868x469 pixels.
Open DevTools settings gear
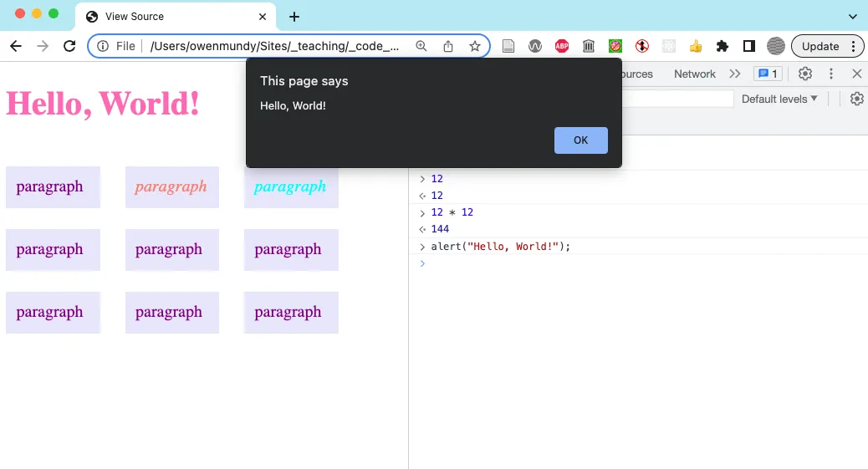[x=805, y=74]
